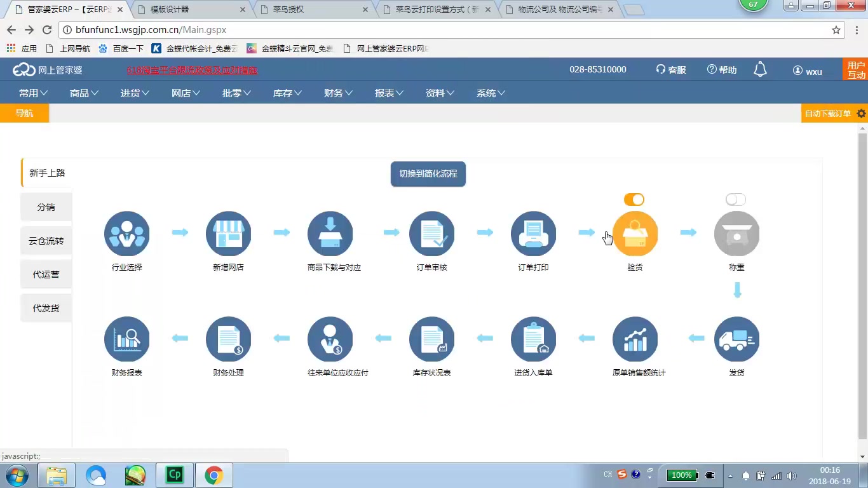Viewport: 868px width, 488px height.
Task: Expand the 系统 dropdown menu
Action: (x=491, y=93)
